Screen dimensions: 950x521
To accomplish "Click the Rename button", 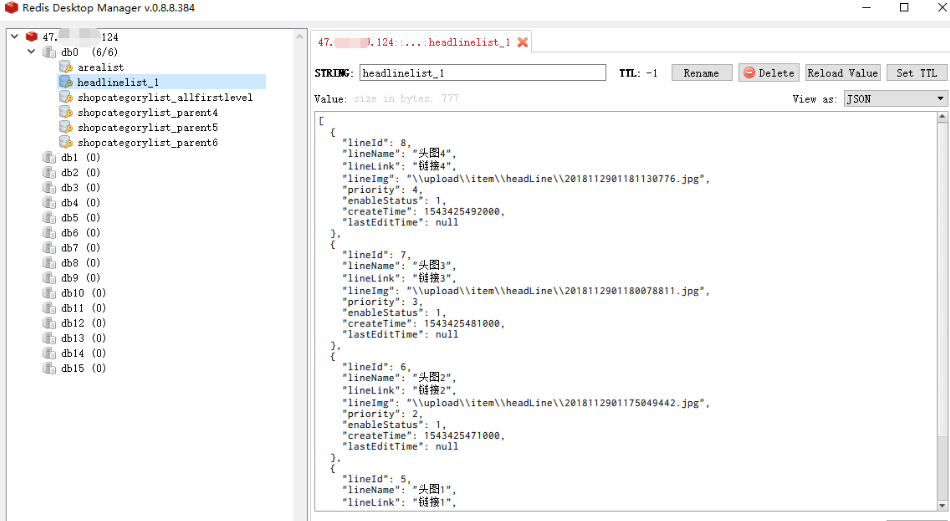I will coord(702,73).
